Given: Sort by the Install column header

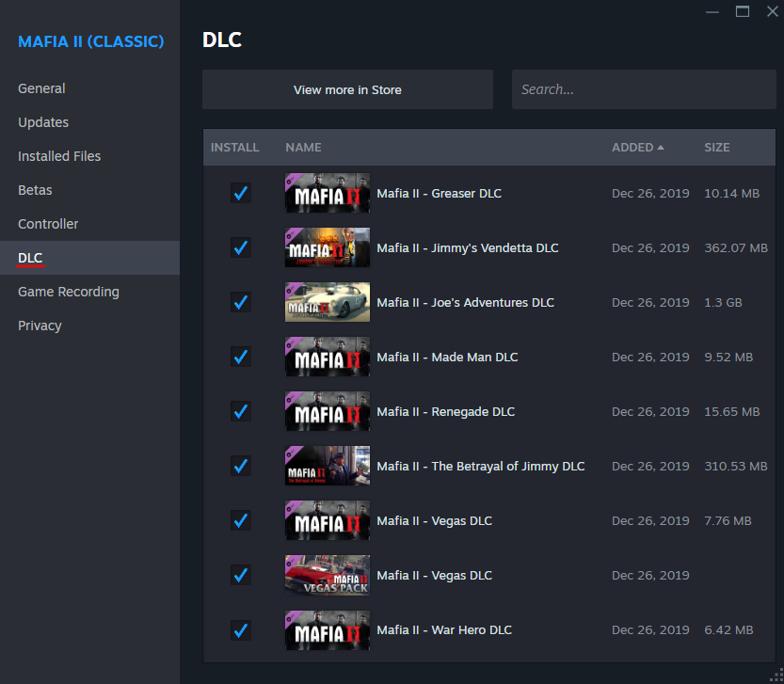Looking at the screenshot, I should (234, 148).
